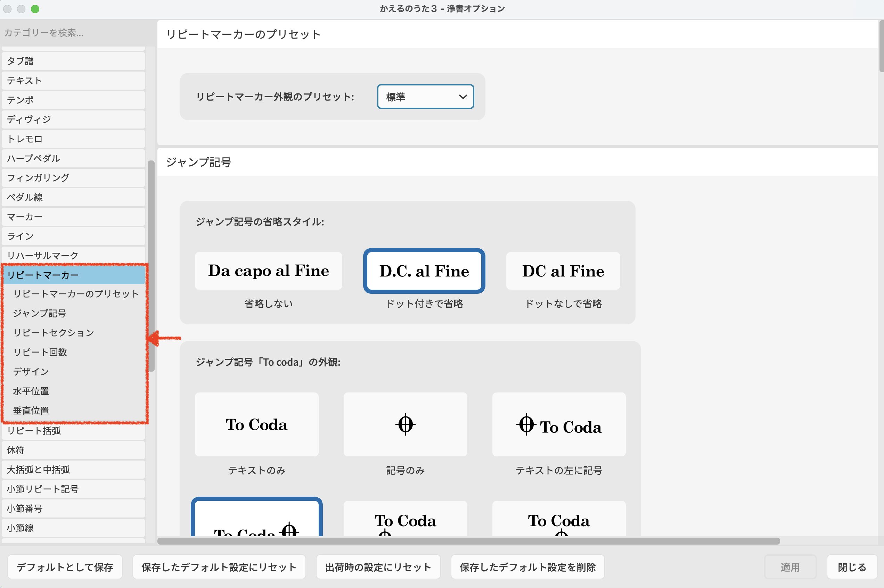Click 出荷時の設定にリセット button
Screen dimensions: 884x588
378,567
